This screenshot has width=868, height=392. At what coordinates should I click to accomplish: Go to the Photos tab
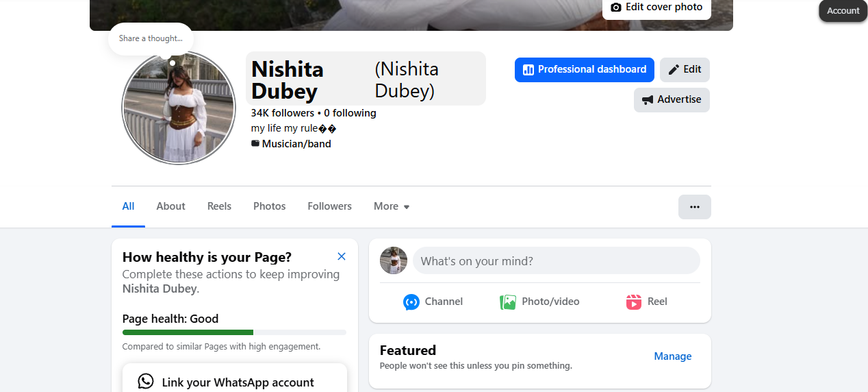pyautogui.click(x=269, y=207)
